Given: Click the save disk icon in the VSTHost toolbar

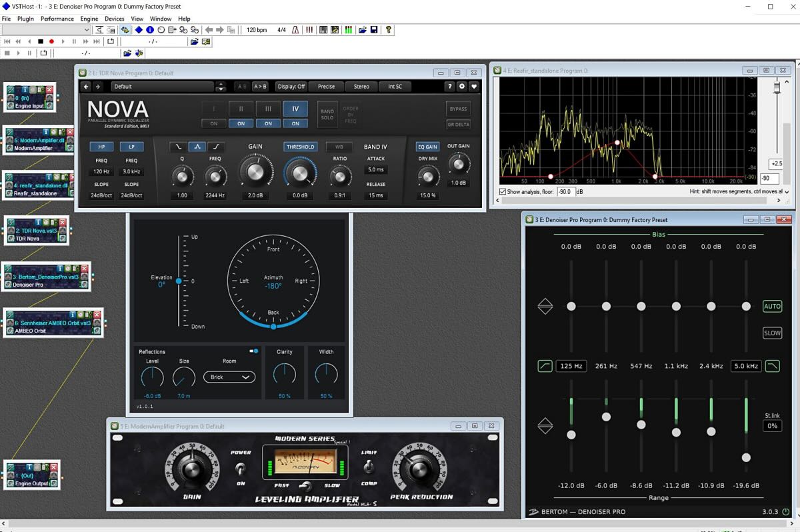Looking at the screenshot, I should (x=374, y=30).
